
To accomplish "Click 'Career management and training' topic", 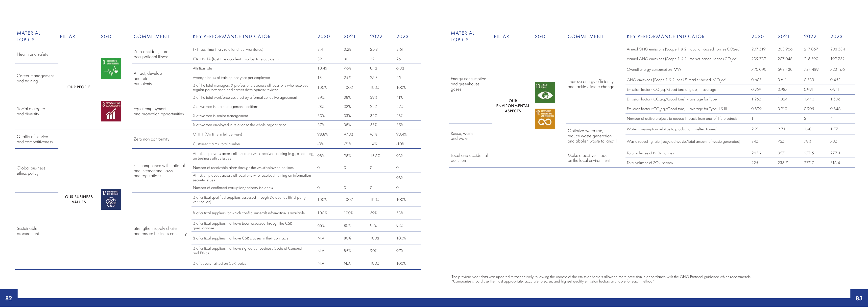I will 35,78.
